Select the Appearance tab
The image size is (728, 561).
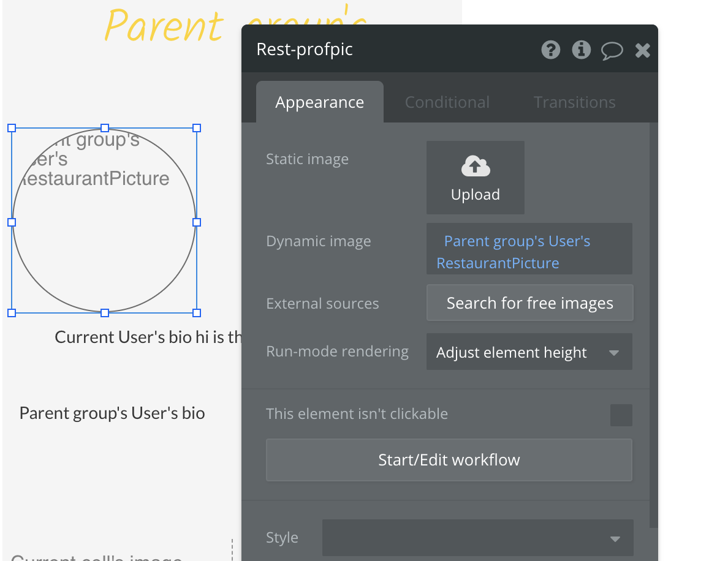click(x=319, y=102)
